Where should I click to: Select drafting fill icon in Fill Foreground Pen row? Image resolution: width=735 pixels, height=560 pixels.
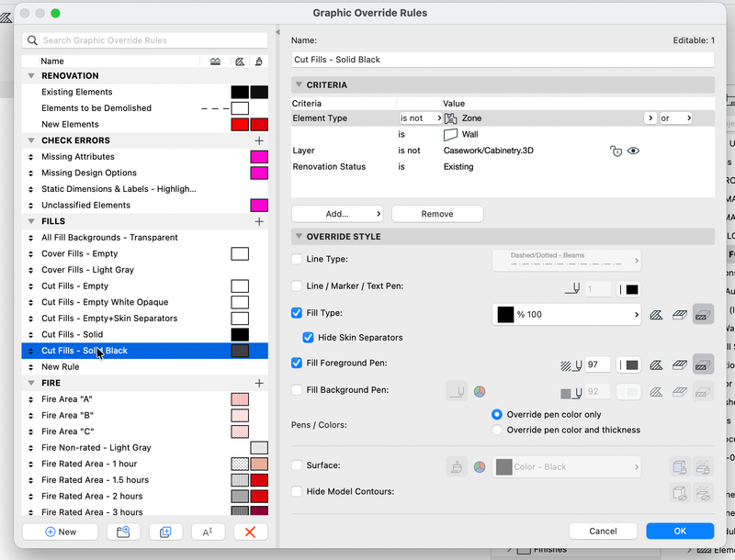click(656, 364)
